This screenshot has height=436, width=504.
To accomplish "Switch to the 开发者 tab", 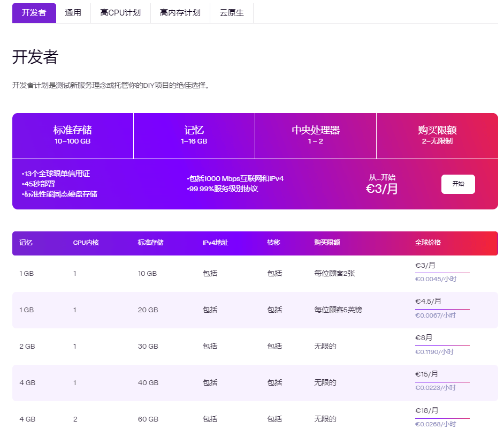I will 34,13.
